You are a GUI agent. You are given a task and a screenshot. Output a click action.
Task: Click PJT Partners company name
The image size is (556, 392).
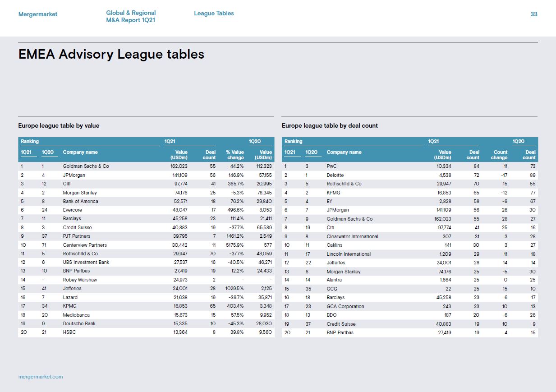(76, 236)
